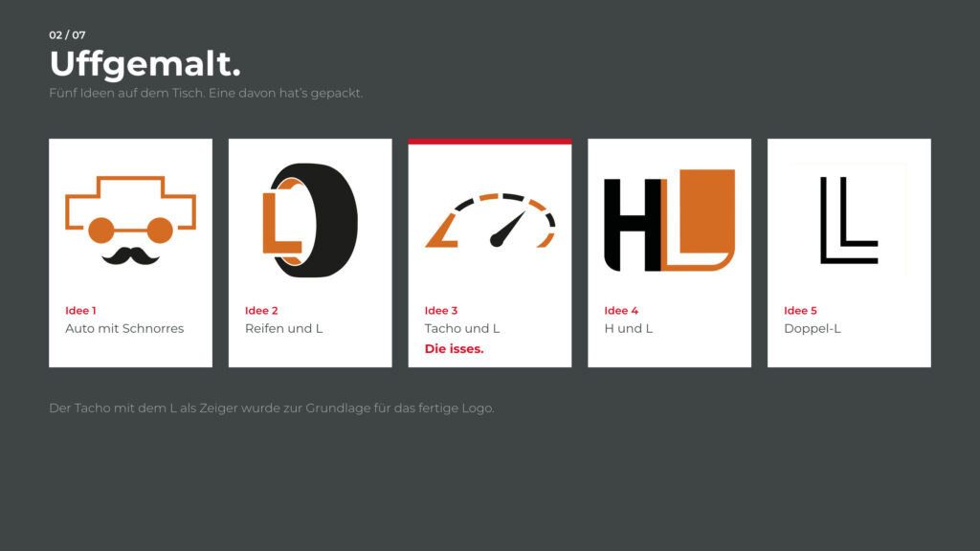Image resolution: width=980 pixels, height=551 pixels.
Task: Click the '02 / 07' slide counter
Action: [x=68, y=35]
